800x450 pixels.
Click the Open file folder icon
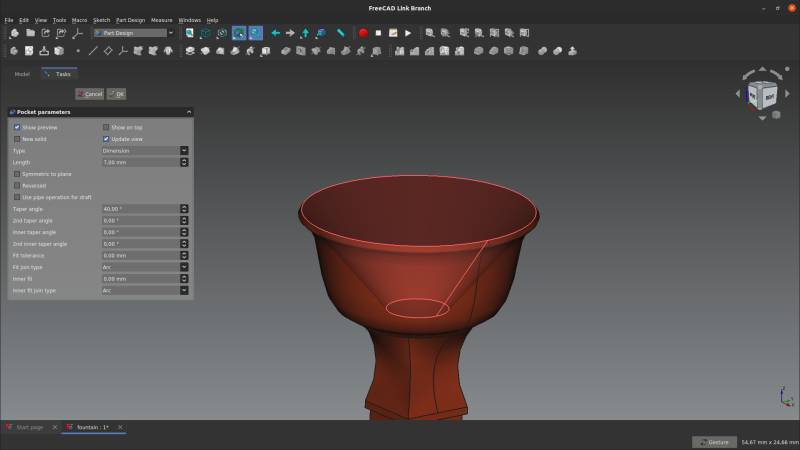(x=31, y=33)
